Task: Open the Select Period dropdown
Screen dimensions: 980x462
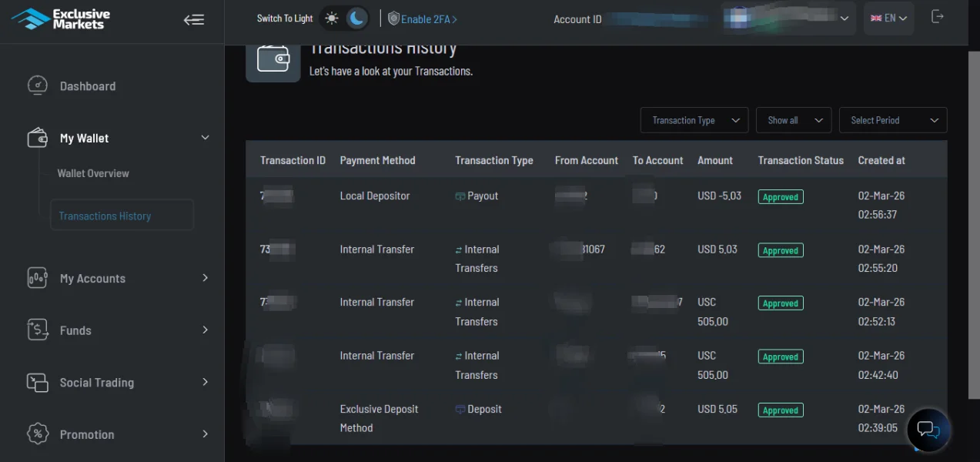Action: (892, 120)
